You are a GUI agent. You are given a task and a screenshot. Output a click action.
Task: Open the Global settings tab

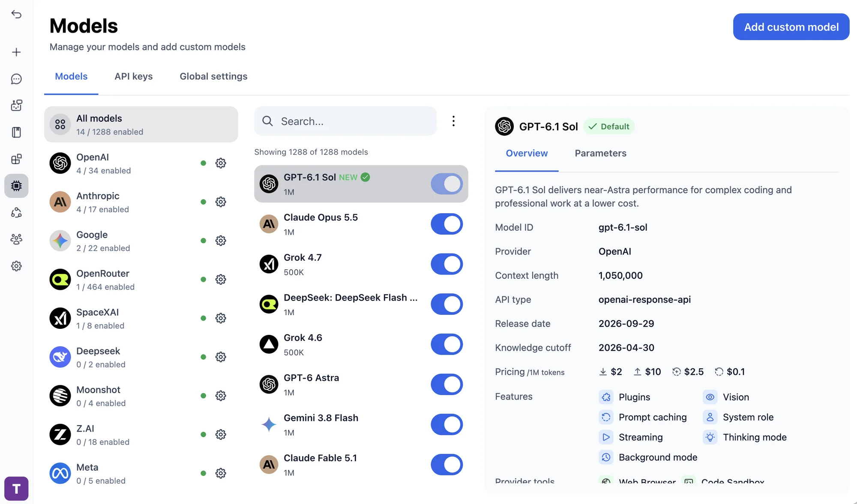[x=213, y=76]
